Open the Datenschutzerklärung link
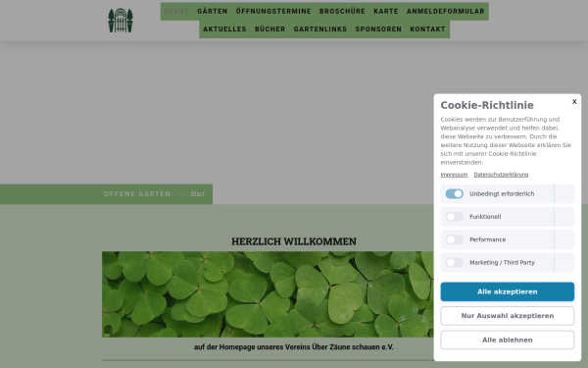 [x=501, y=175]
